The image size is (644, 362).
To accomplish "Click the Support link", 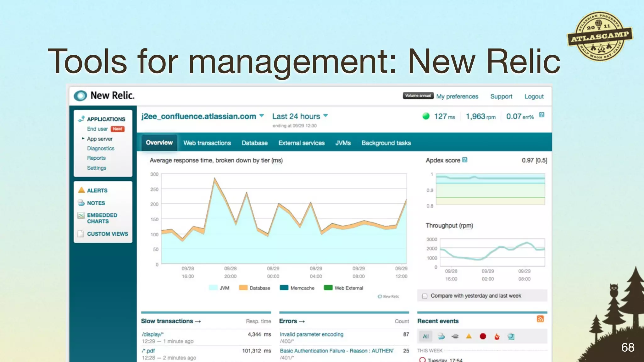I will point(501,96).
